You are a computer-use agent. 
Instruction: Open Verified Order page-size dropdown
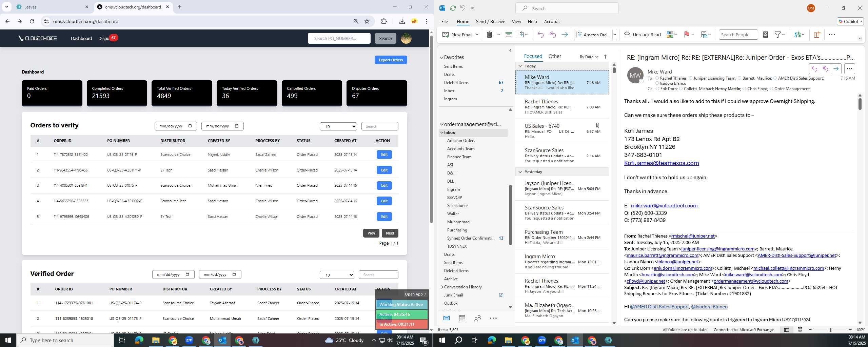coord(337,275)
